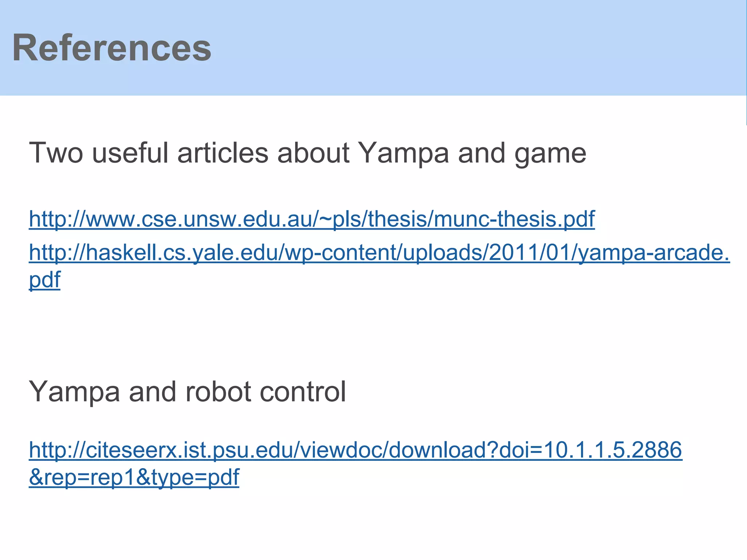Click "Yampa" in the robot control heading

(x=74, y=392)
